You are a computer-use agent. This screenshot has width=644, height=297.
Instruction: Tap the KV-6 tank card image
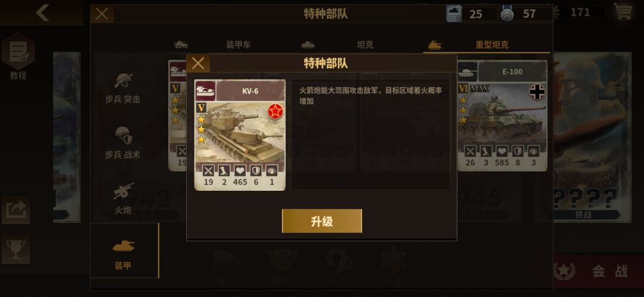[x=240, y=135]
